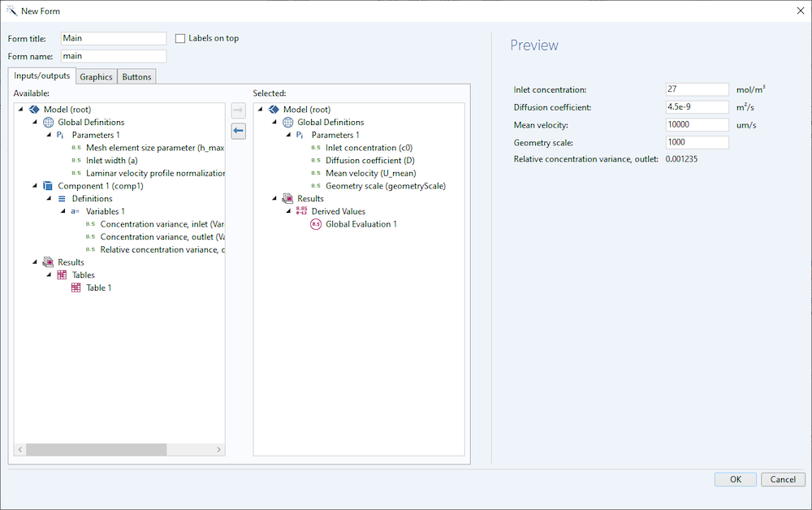Click the Tables icon
Screen dimensions: 812x510
(x=62, y=275)
